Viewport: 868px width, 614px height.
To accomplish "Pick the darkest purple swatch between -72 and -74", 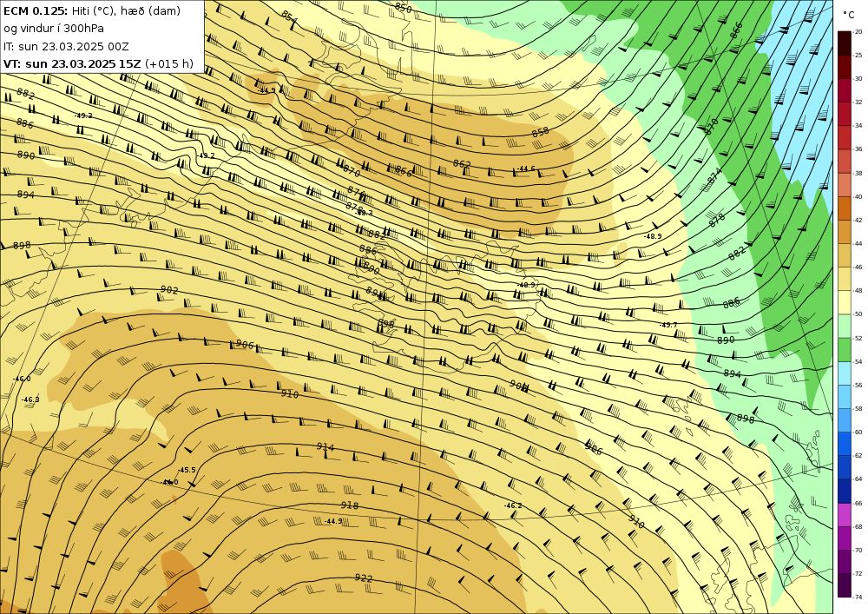I will (x=845, y=585).
